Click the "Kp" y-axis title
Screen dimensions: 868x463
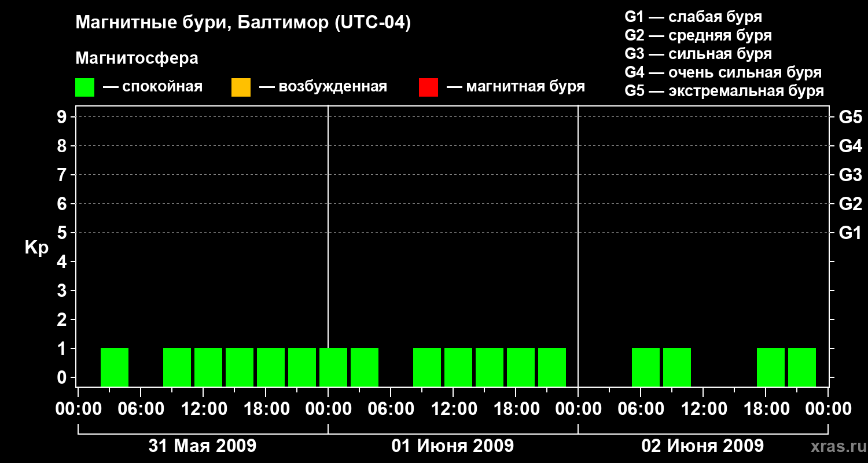36,248
